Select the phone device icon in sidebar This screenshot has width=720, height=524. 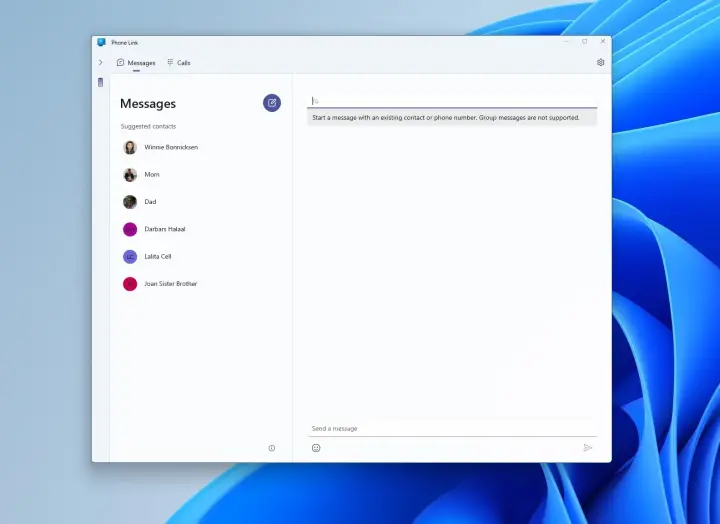[x=101, y=83]
